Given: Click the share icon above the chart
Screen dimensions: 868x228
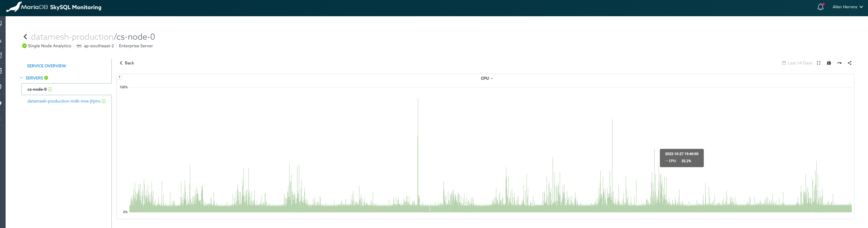Looking at the screenshot, I should tap(849, 63).
